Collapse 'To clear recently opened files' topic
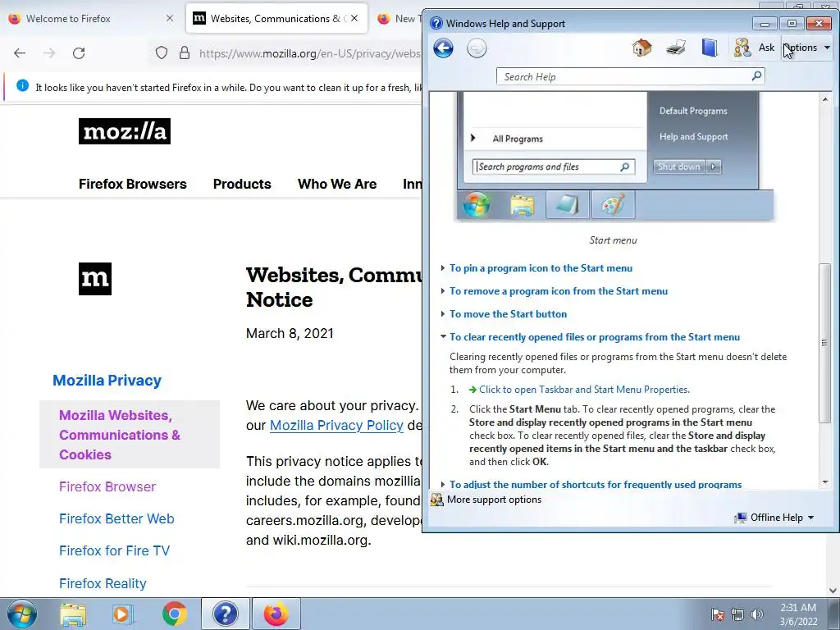This screenshot has width=840, height=630. [594, 337]
